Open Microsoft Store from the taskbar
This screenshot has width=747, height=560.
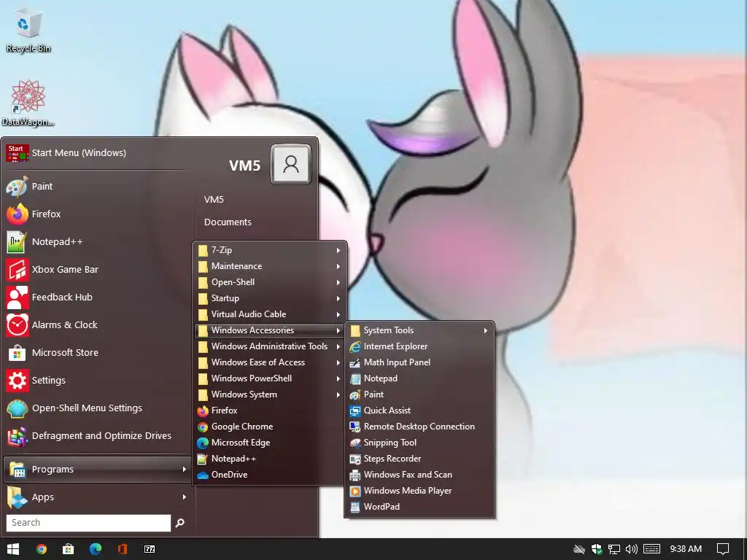pos(68,549)
